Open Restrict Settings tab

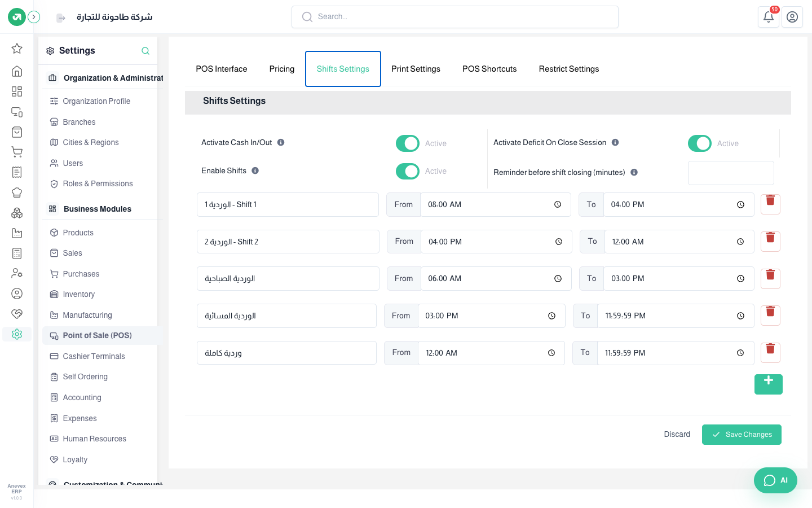569,69
